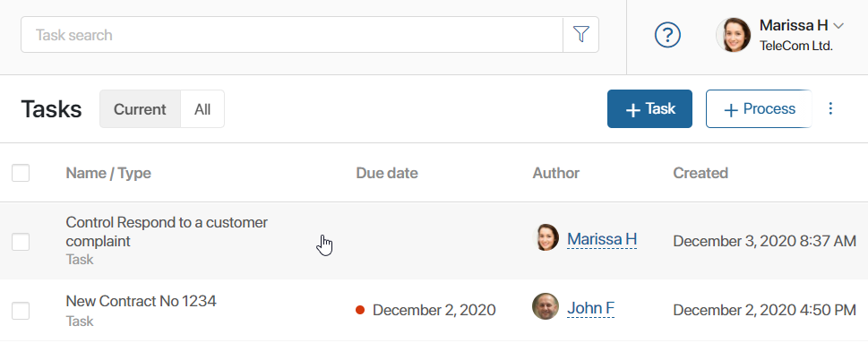The image size is (868, 343).
Task: Open author link John F
Action: (x=590, y=307)
